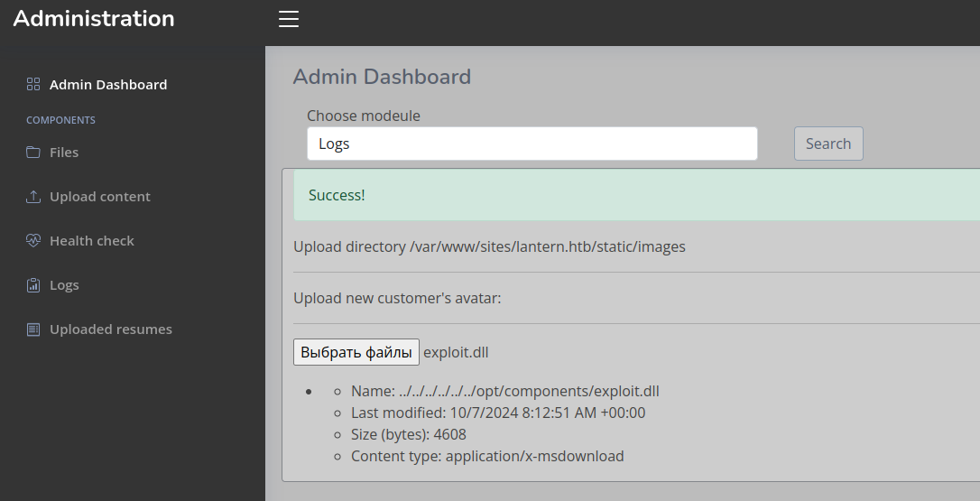
Task: Click the Size (bytes): 4608 line
Action: tap(409, 434)
